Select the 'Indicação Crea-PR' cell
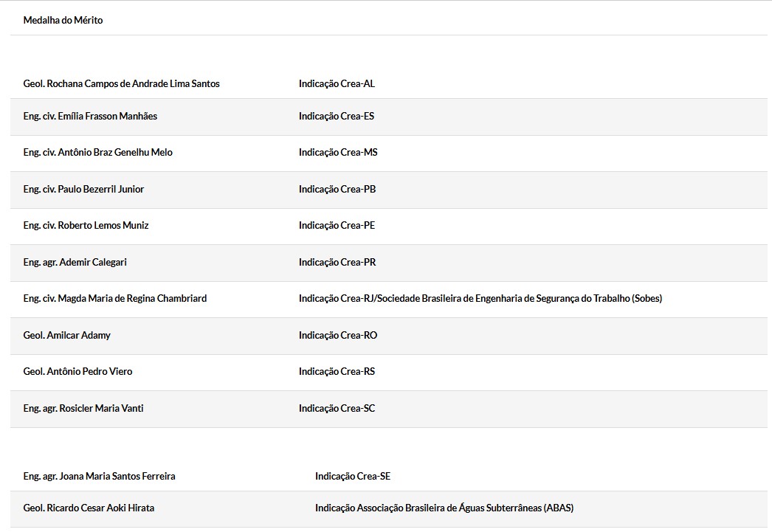772x532 pixels. point(337,263)
